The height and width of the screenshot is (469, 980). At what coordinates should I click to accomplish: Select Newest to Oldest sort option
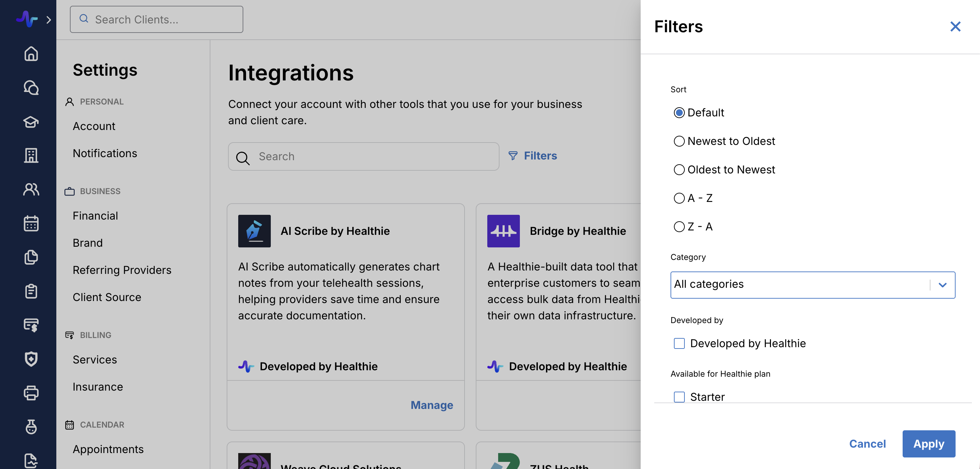(679, 141)
